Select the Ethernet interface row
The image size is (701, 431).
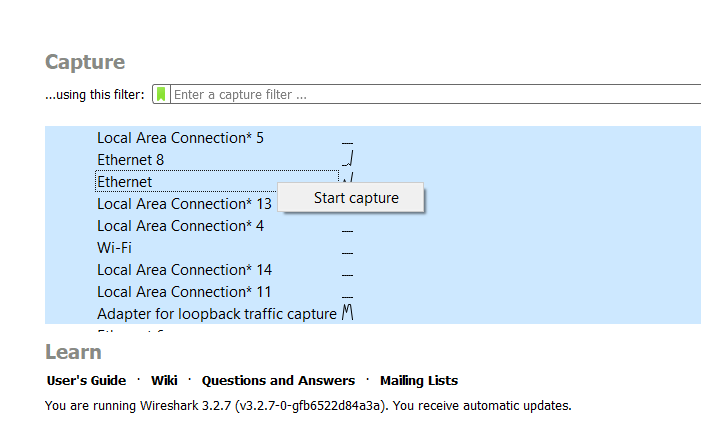pos(125,182)
